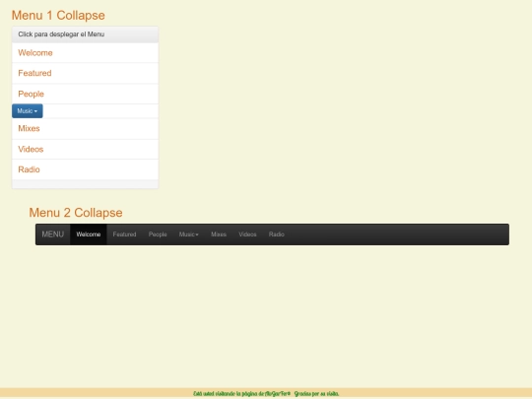Screen dimensions: 532x399
Task: Go to Mixes in Menu 1
Action: point(29,129)
